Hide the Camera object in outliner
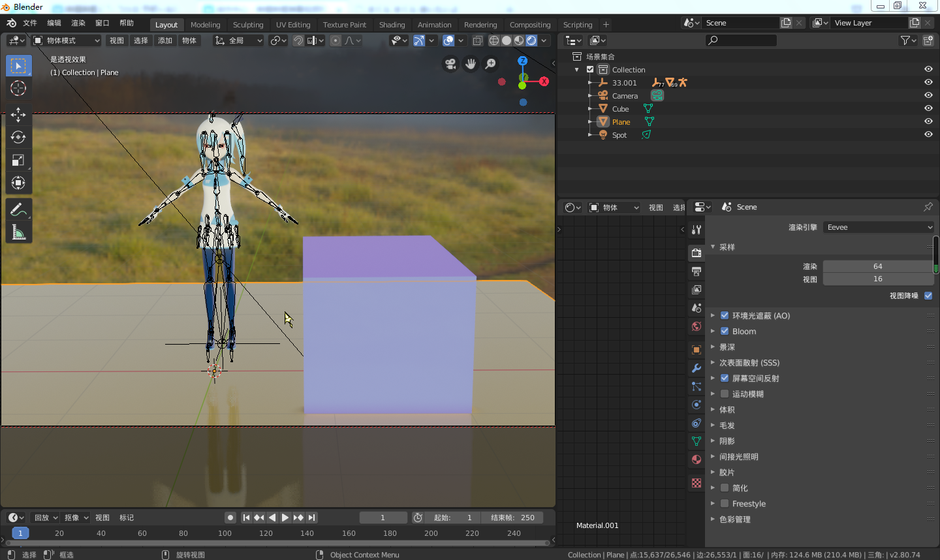The image size is (940, 560). (928, 95)
